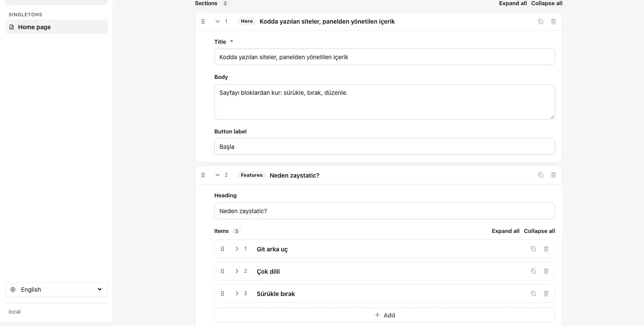Screen dimensions: 644x326
Task: Delete the 'Git arka uç' item
Action: pyautogui.click(x=546, y=249)
